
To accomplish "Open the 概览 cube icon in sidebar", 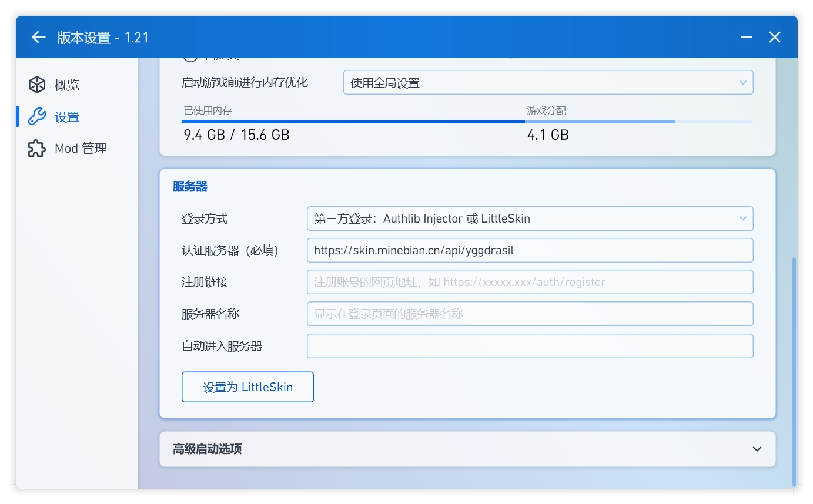I will [36, 85].
